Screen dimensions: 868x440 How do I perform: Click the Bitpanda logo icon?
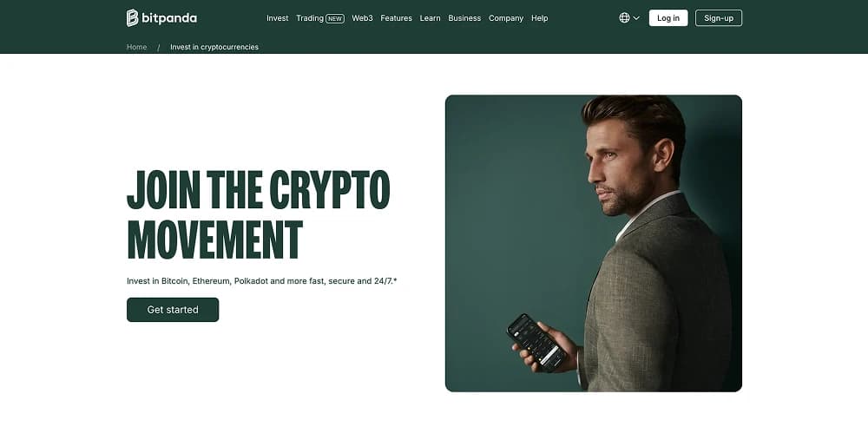(132, 17)
